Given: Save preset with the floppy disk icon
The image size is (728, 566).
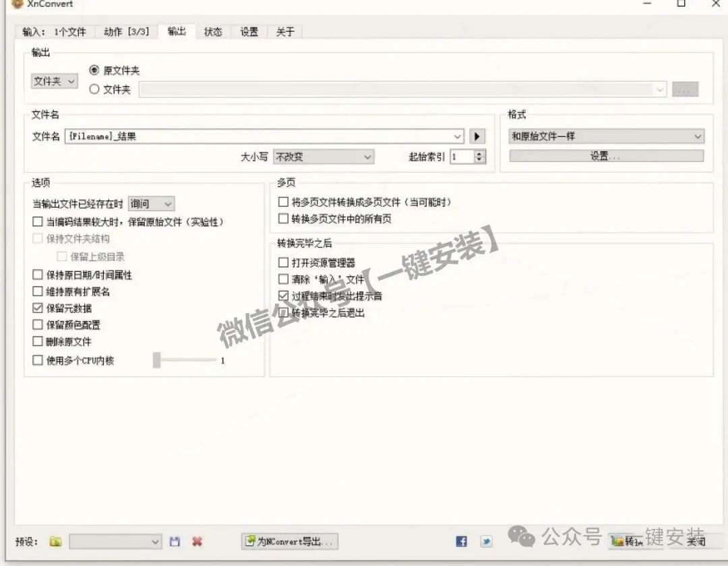Looking at the screenshot, I should (x=175, y=541).
